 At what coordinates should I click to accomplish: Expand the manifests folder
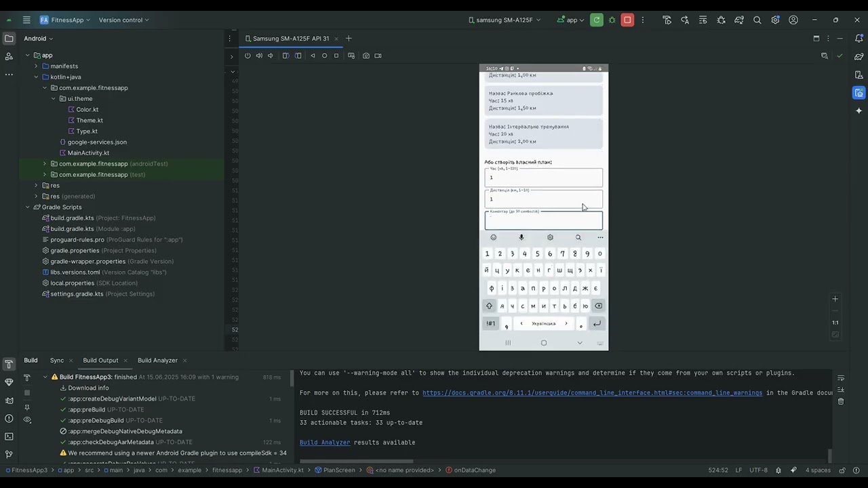36,66
